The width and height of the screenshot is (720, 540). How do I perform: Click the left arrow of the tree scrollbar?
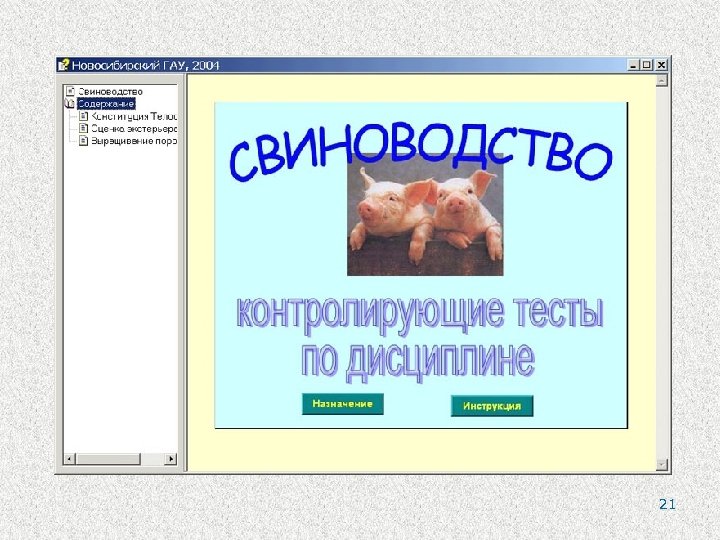pos(69,459)
